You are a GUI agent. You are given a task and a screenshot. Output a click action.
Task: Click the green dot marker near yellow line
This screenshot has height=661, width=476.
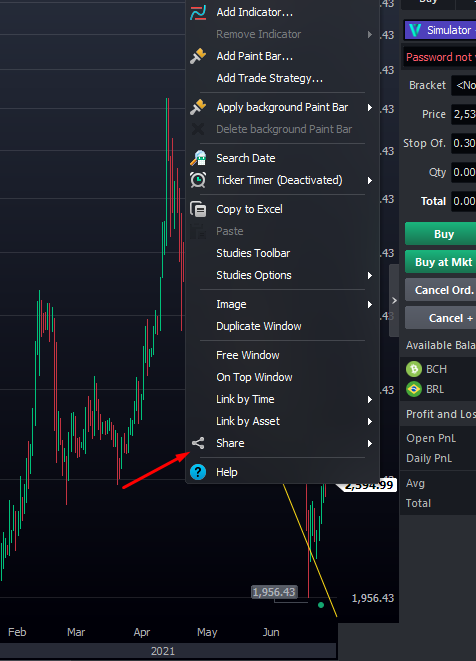pos(321,605)
